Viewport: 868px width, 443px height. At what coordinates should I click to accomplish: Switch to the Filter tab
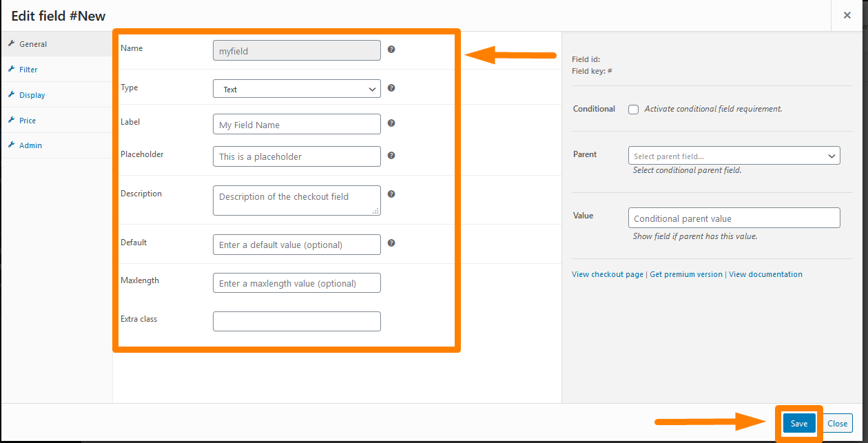coord(56,70)
